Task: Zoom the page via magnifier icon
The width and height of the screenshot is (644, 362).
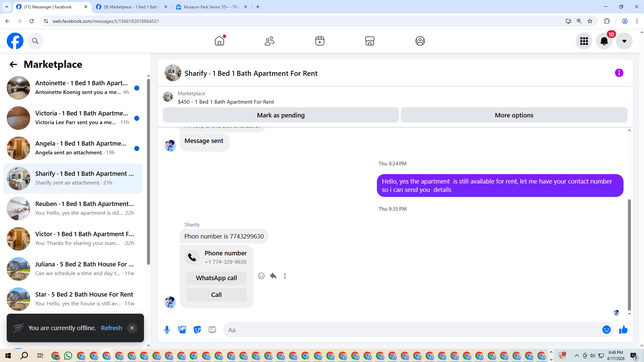Action: (579, 21)
